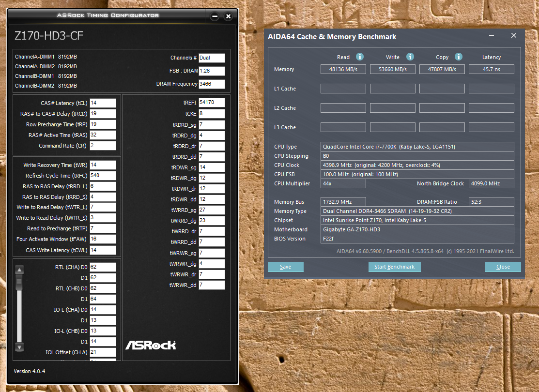Click the Close button in AIDA64

(503, 267)
